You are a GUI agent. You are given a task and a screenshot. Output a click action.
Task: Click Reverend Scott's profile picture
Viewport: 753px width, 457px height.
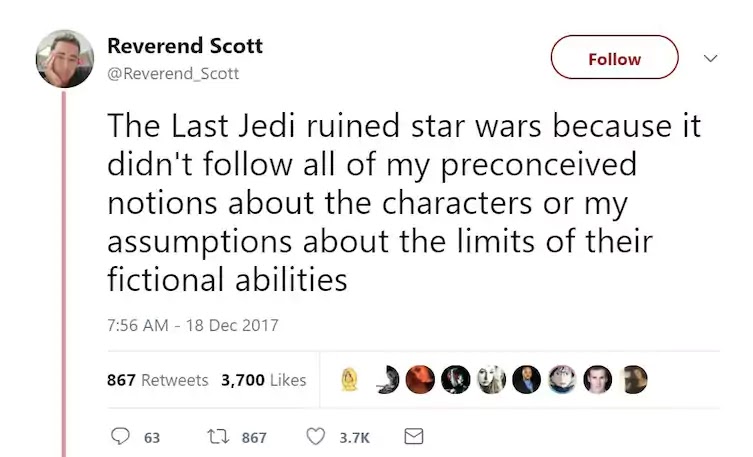(x=65, y=60)
